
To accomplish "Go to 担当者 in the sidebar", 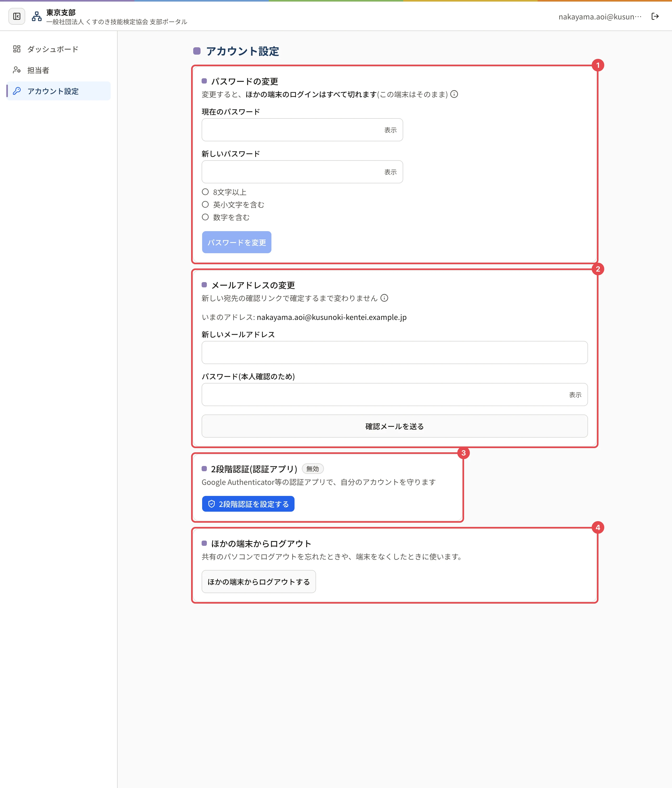I will [x=59, y=70].
